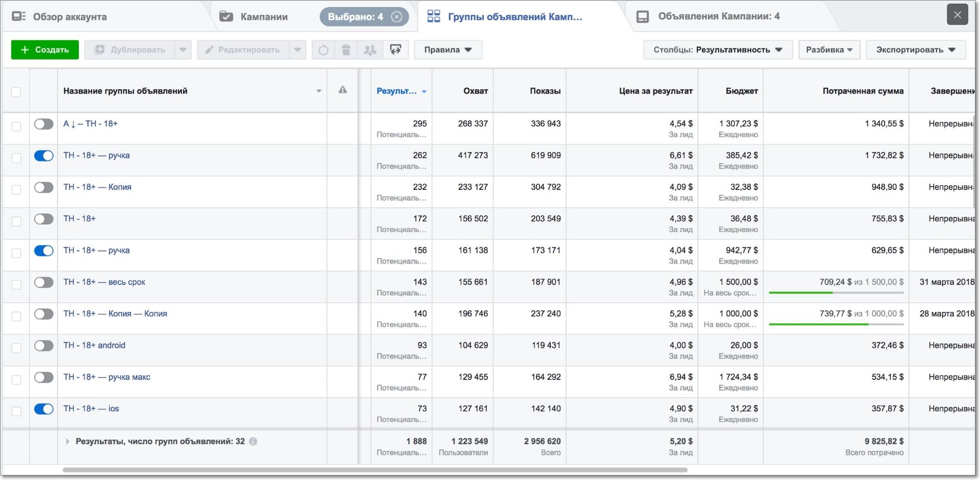Screen dimensions: 980x480
Task: Clear the 'Выбрано: 4' selection x icon
Action: (x=396, y=17)
